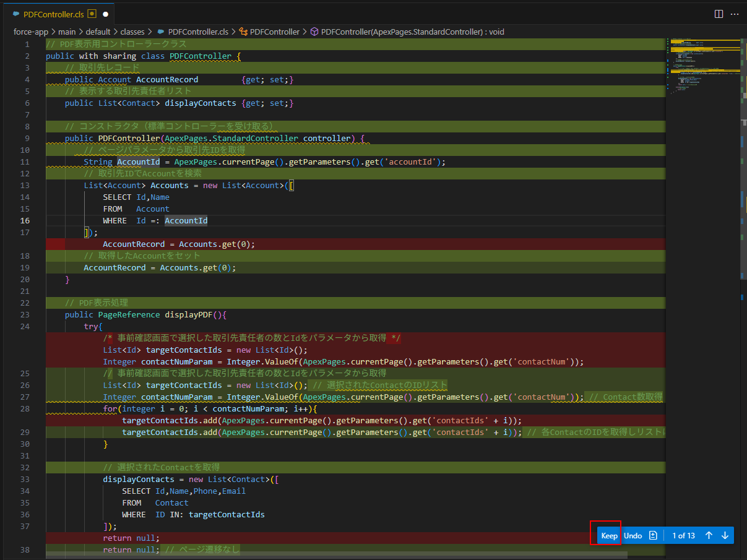Select the PDFController.cls editor tab

tap(54, 14)
